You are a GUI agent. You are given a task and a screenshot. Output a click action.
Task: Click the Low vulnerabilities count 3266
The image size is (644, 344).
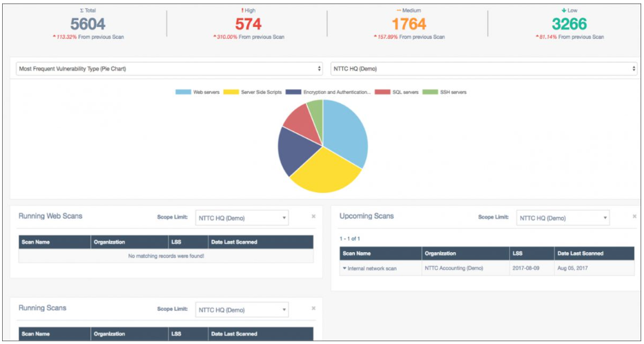(x=569, y=24)
